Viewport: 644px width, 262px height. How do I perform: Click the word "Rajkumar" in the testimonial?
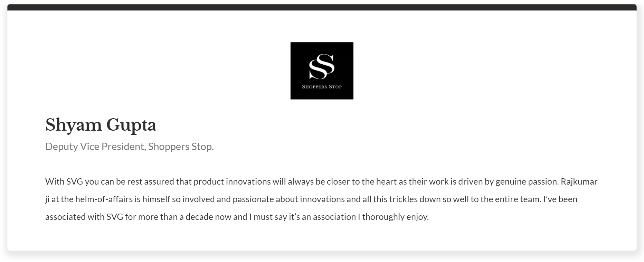(x=579, y=181)
